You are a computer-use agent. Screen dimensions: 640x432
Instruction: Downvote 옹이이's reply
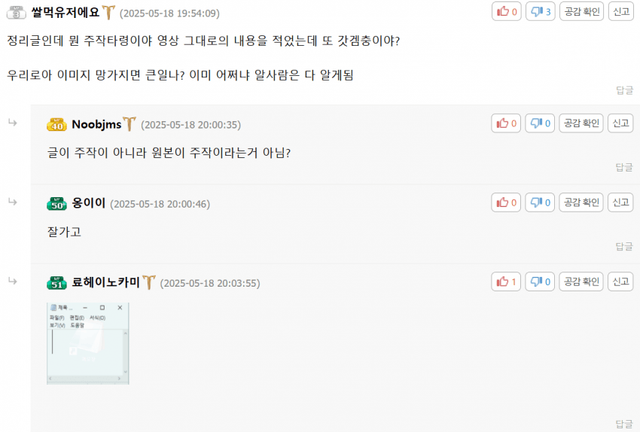[540, 202]
